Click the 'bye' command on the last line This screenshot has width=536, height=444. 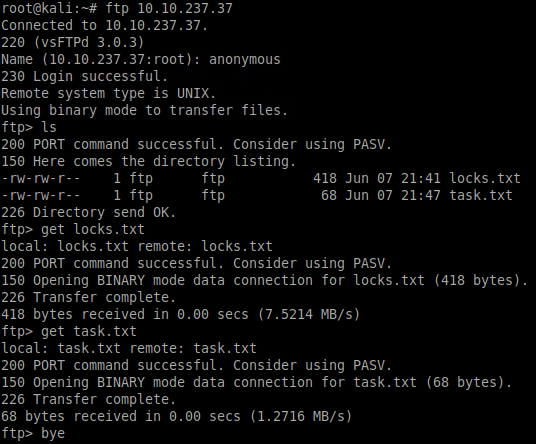[x=53, y=433]
